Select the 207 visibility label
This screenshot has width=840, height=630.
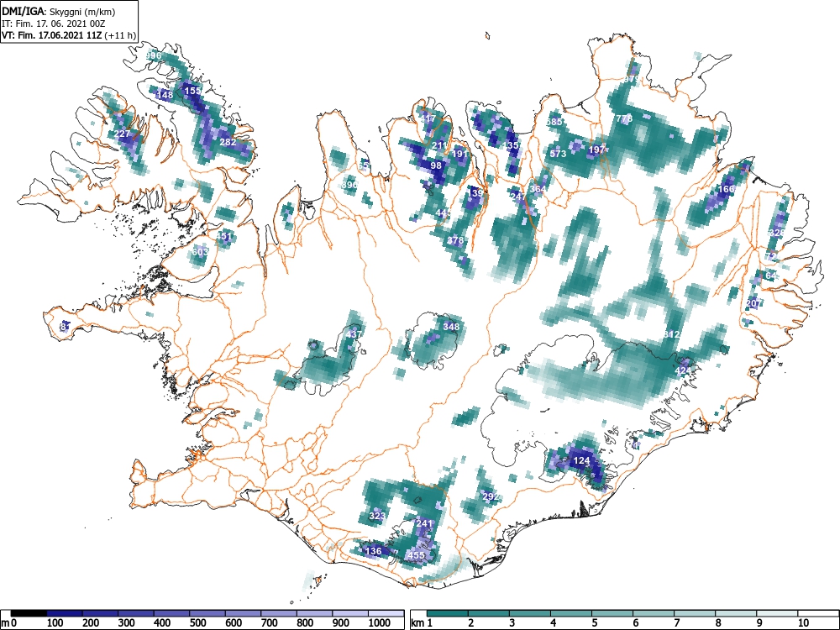[753, 304]
